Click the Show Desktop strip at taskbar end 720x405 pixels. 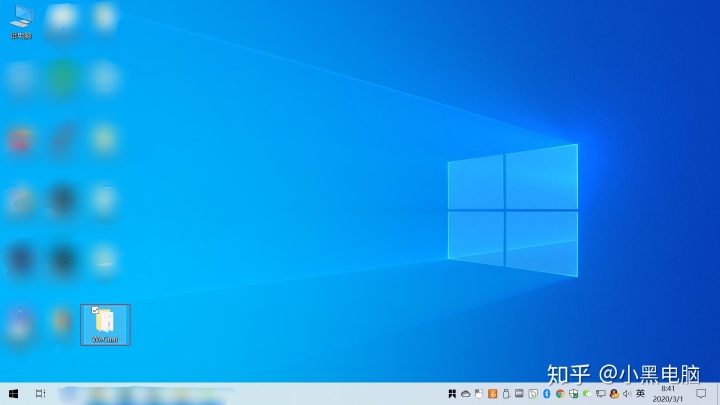pos(718,394)
